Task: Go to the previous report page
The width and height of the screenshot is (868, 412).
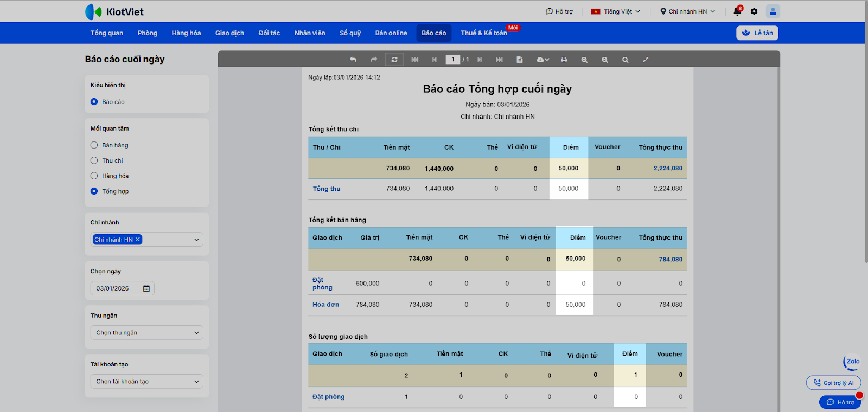Action: pyautogui.click(x=435, y=60)
